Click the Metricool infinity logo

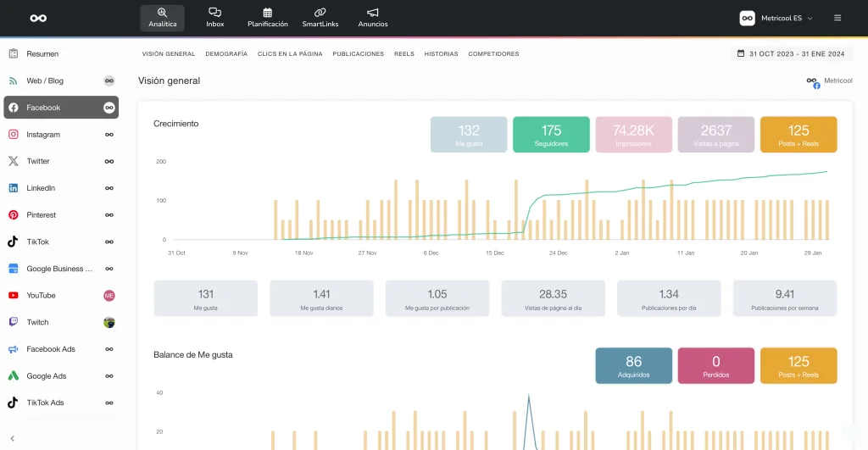tap(38, 18)
